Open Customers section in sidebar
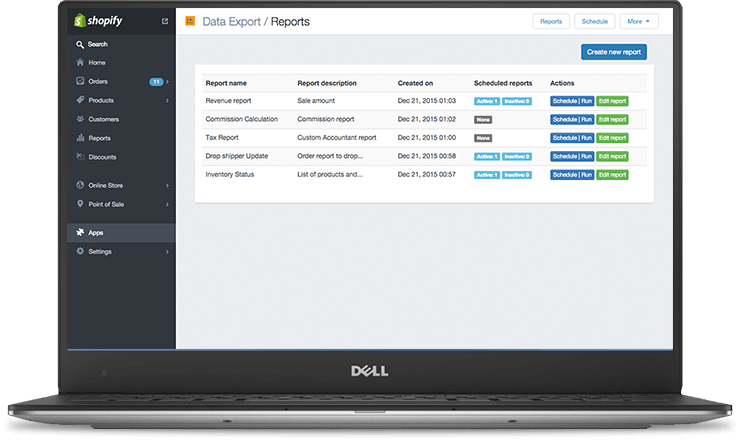740x440 pixels. click(x=103, y=119)
